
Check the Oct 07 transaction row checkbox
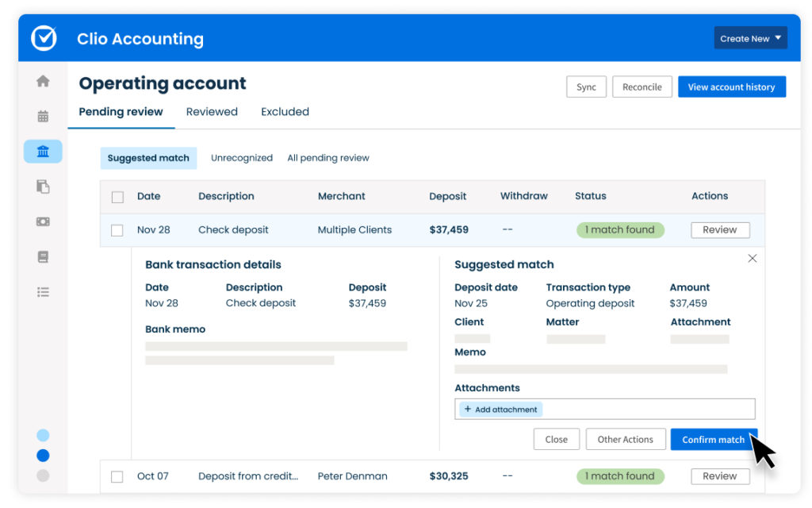pos(117,475)
